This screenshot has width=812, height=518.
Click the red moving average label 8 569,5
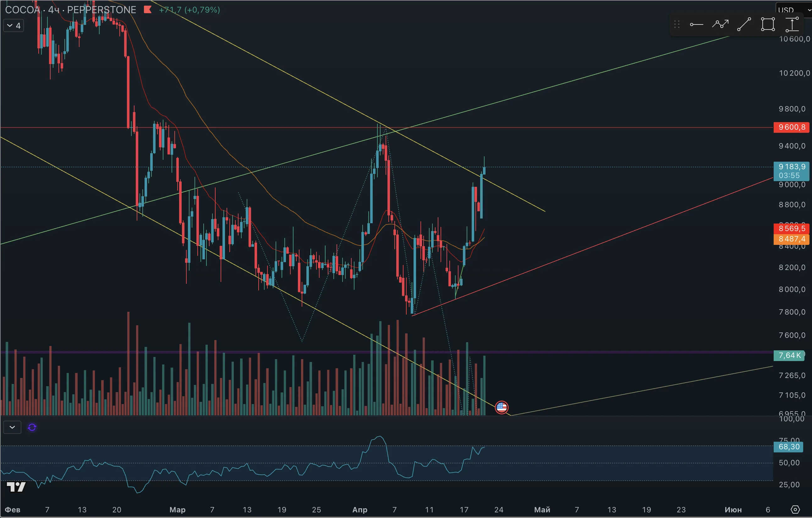[x=792, y=229]
